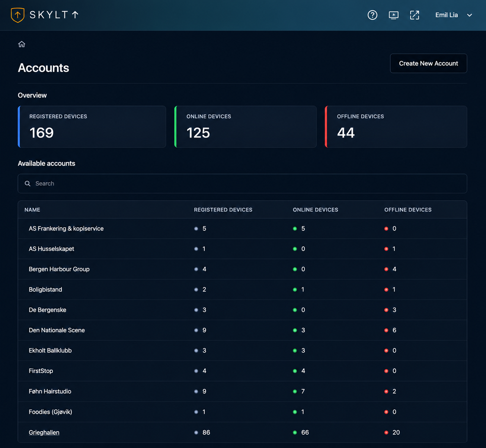Click the Skylt shield logo icon

tap(17, 15)
